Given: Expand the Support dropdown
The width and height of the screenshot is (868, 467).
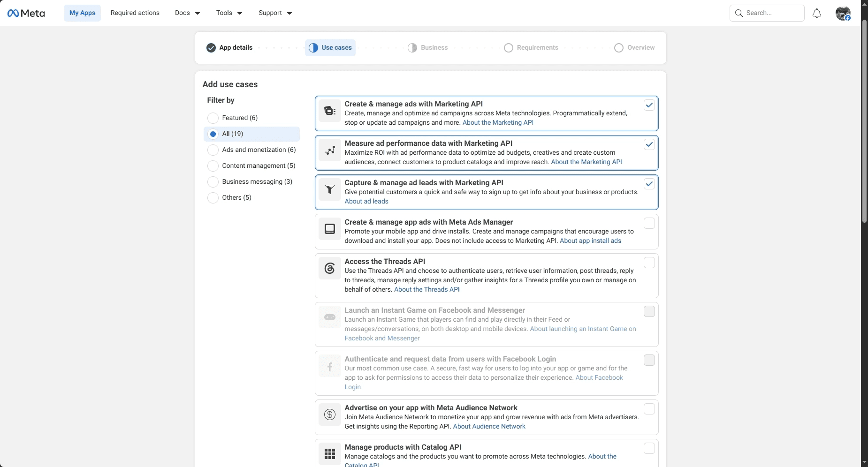Looking at the screenshot, I should pos(275,13).
